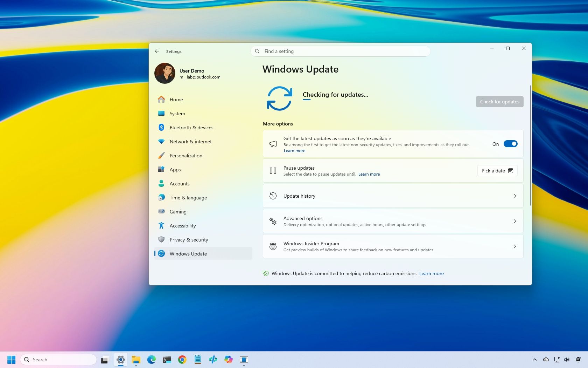Click the taskbar Search box

tap(58, 360)
